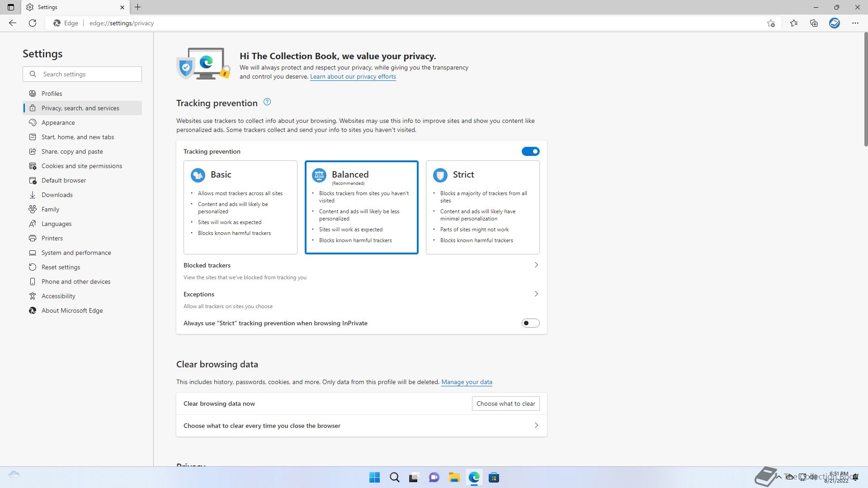Screen dimensions: 868x488
Task: Reload the settings page
Action: click(x=33, y=23)
